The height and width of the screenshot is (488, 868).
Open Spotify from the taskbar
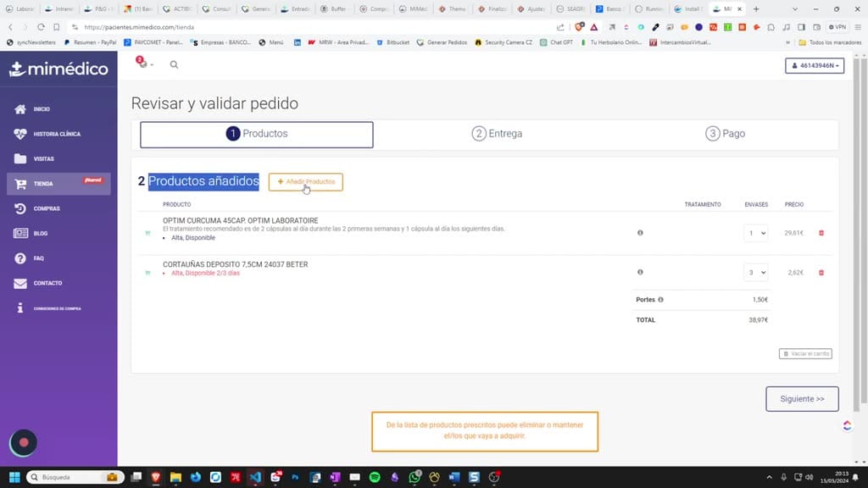pyautogui.click(x=375, y=477)
